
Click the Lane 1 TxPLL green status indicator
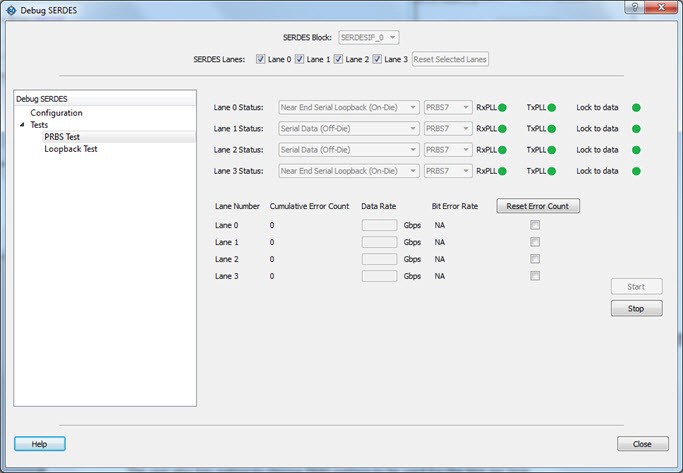(555, 129)
